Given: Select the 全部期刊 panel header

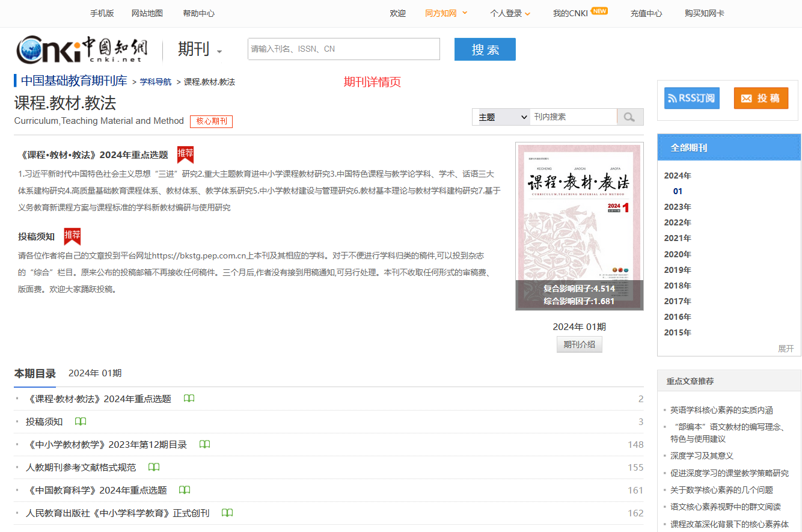Looking at the screenshot, I should point(729,147).
